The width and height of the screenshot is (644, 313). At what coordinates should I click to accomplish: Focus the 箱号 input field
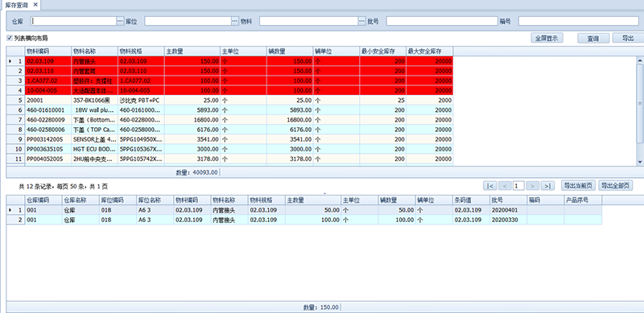pos(578,21)
